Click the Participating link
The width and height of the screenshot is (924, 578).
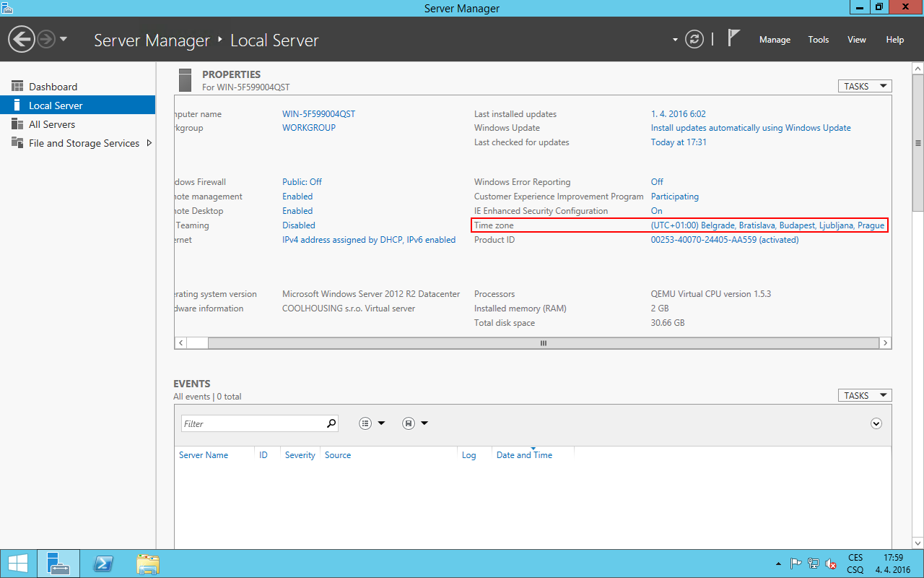coord(675,197)
